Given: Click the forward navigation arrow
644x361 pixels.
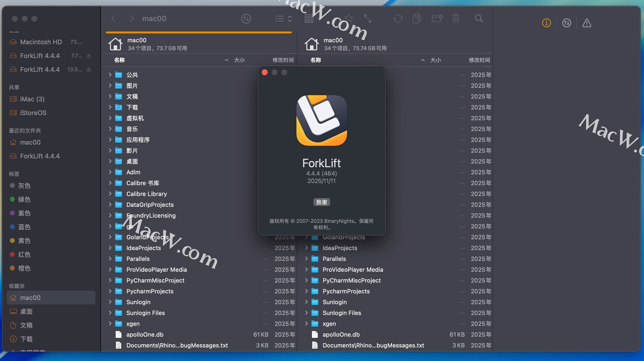Looking at the screenshot, I should coord(131,18).
